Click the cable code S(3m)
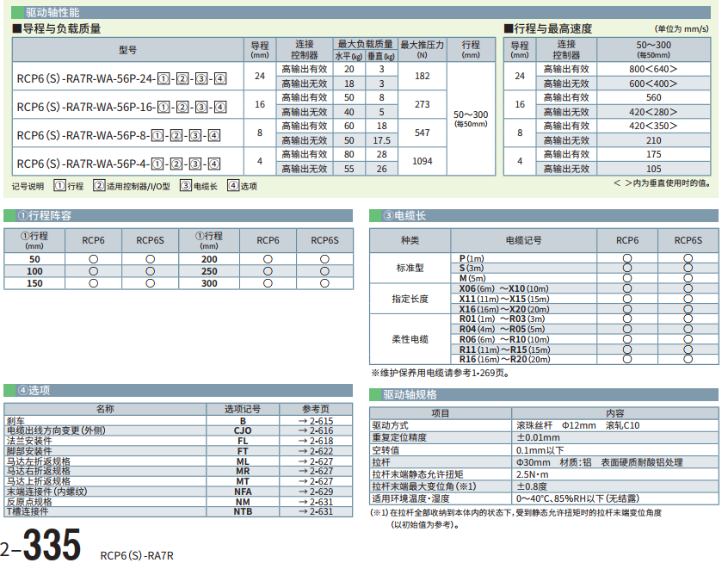The width and height of the screenshot is (728, 569). coord(472,268)
